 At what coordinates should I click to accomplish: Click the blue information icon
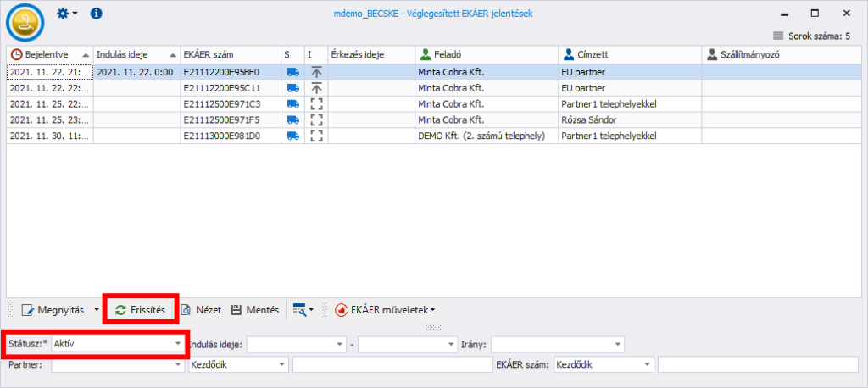point(96,14)
